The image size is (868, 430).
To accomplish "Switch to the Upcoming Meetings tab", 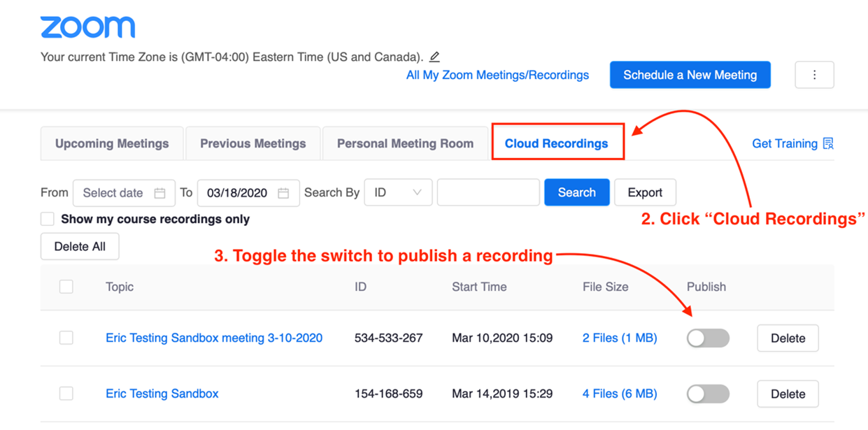I will click(x=112, y=143).
